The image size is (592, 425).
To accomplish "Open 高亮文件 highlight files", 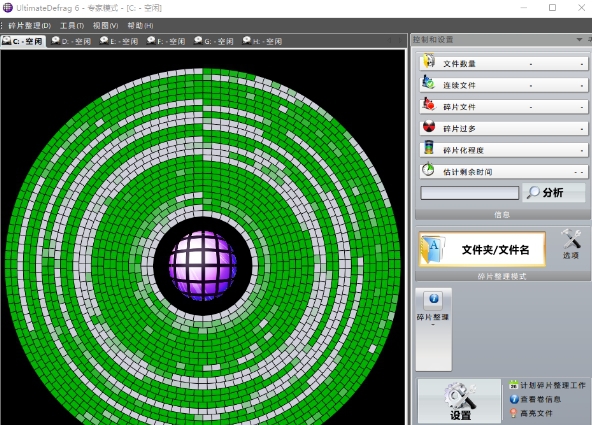I will (x=531, y=414).
